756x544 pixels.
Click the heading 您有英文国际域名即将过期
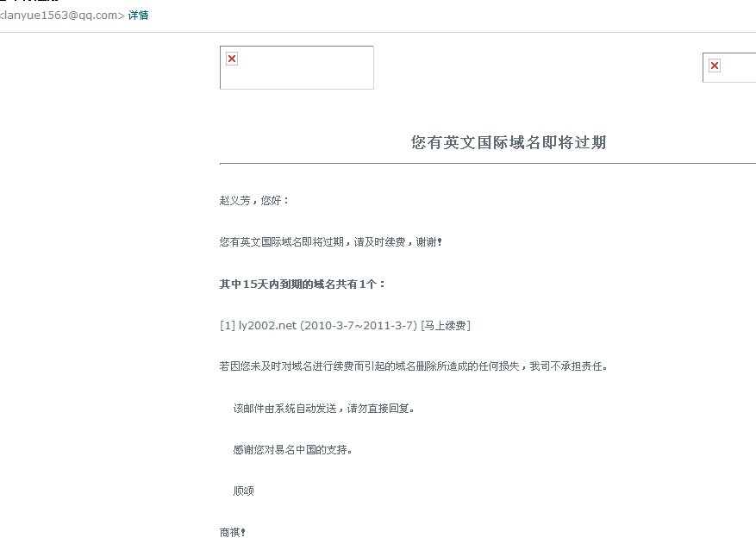tap(509, 142)
